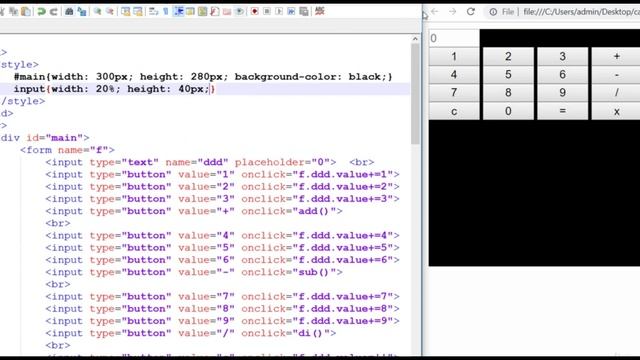Click the calculator equals button
Image resolution: width=640 pixels, height=360 pixels.
562,111
